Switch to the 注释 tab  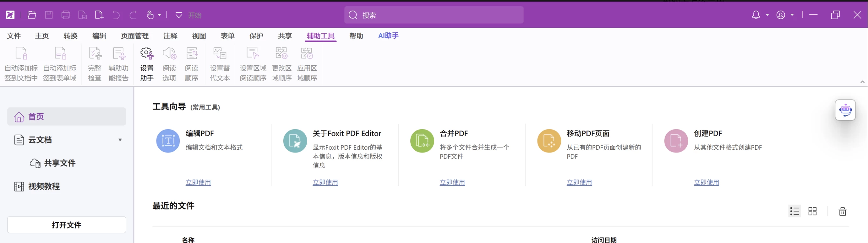(171, 36)
